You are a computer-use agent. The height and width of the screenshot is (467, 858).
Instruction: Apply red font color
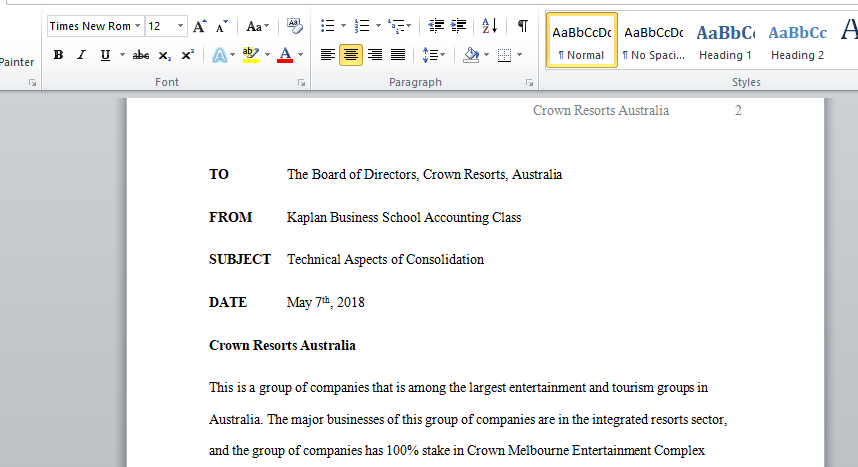(x=285, y=55)
